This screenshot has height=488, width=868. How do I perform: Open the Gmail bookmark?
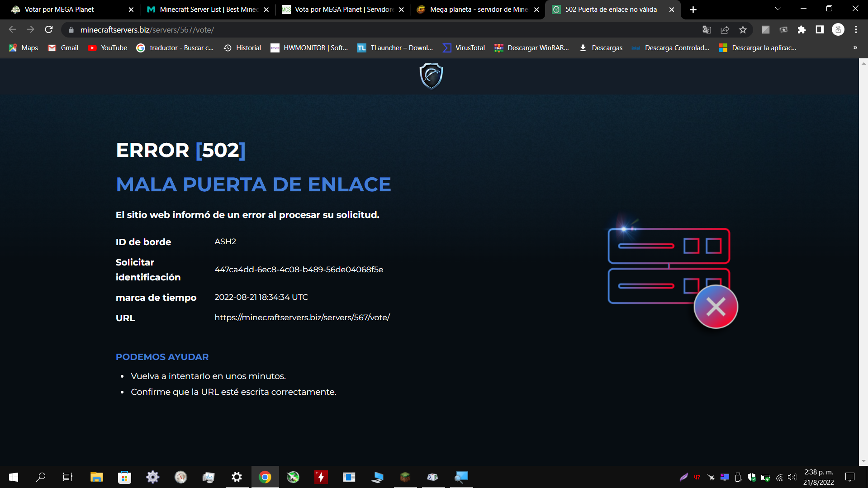(63, 47)
